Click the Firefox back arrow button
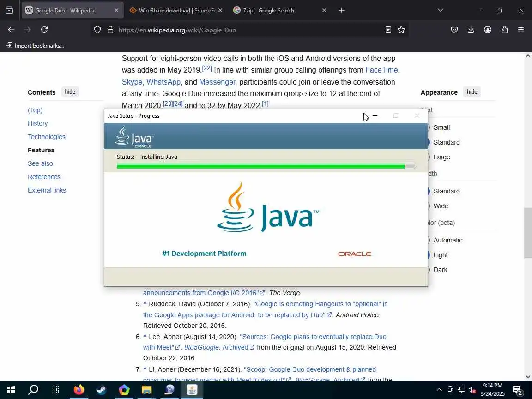The image size is (532, 399). [x=11, y=30]
